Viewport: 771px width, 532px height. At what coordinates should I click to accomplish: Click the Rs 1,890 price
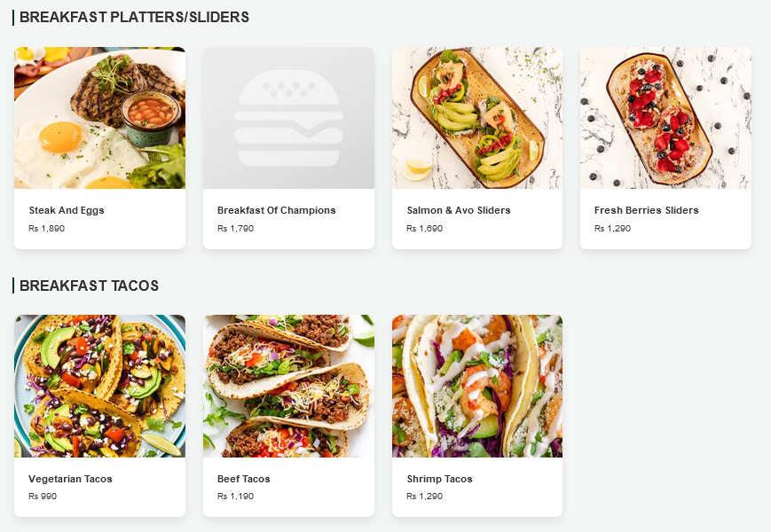pos(47,229)
